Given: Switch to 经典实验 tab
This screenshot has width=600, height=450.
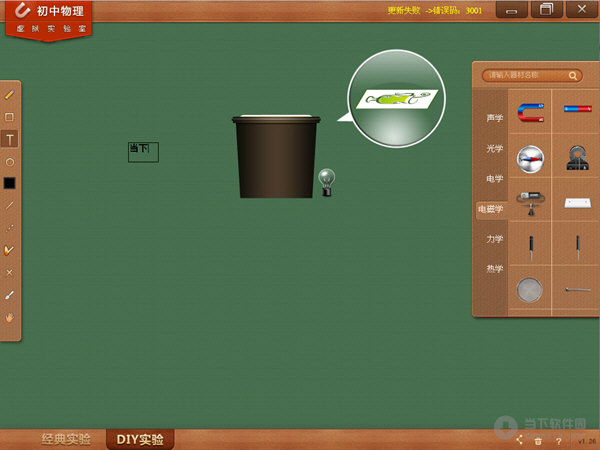Looking at the screenshot, I should click(65, 439).
